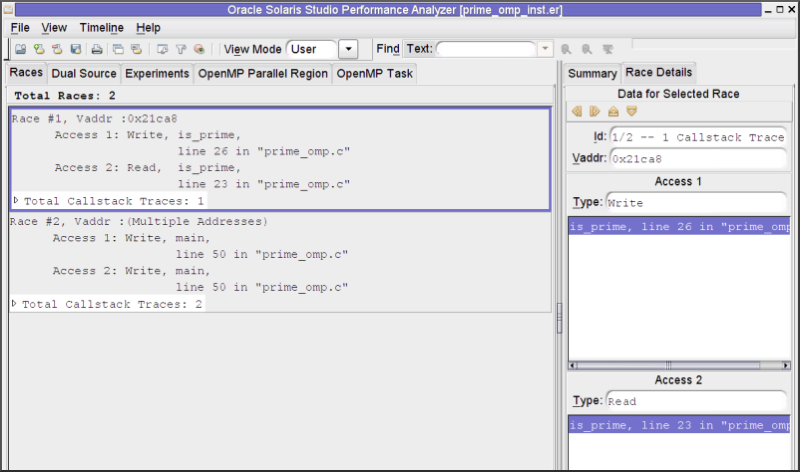
Task: Select Access 2 callstack entry is_prime line 23
Action: [680, 425]
